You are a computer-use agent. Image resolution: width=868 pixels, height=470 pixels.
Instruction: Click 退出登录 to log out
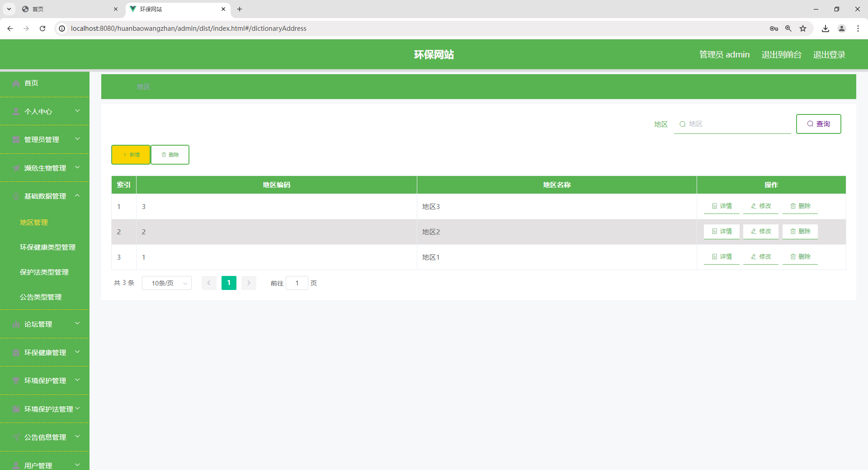point(829,54)
